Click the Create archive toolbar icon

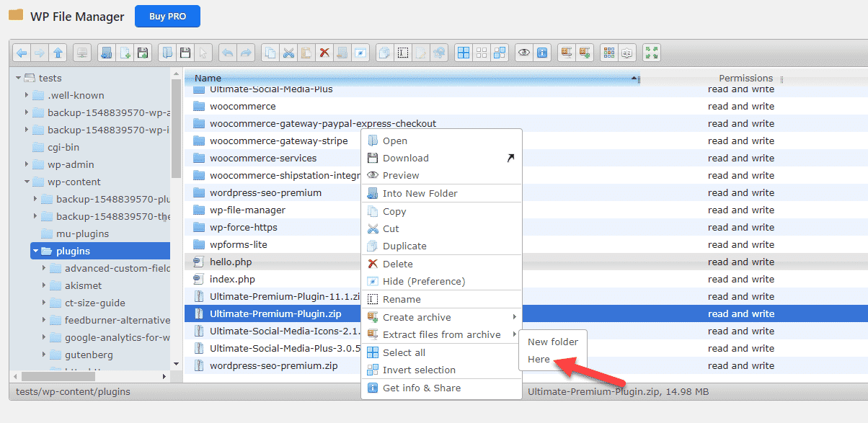tap(585, 53)
